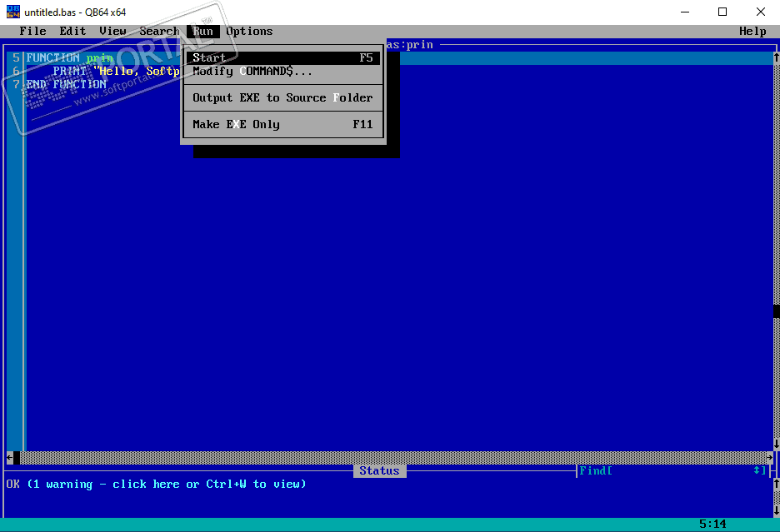Open the Search menu

[x=159, y=32]
